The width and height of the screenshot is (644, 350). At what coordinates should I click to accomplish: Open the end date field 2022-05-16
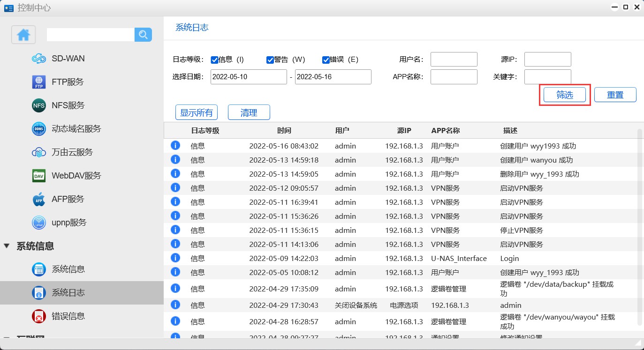333,77
